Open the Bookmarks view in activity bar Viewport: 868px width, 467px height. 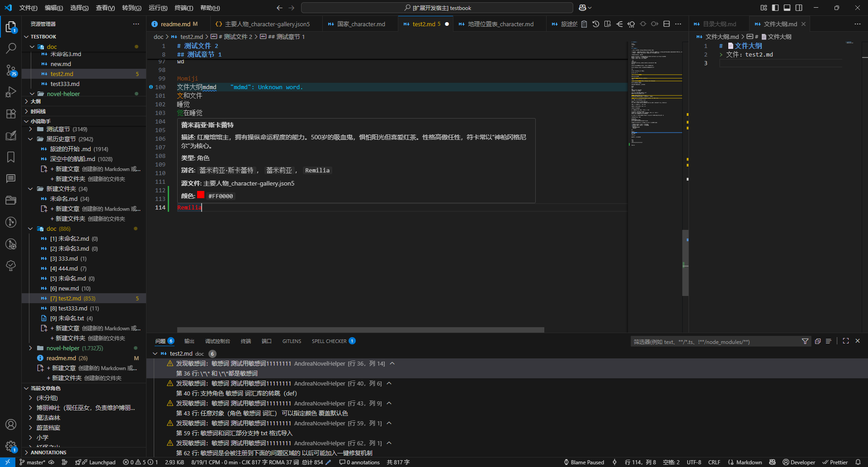11,157
